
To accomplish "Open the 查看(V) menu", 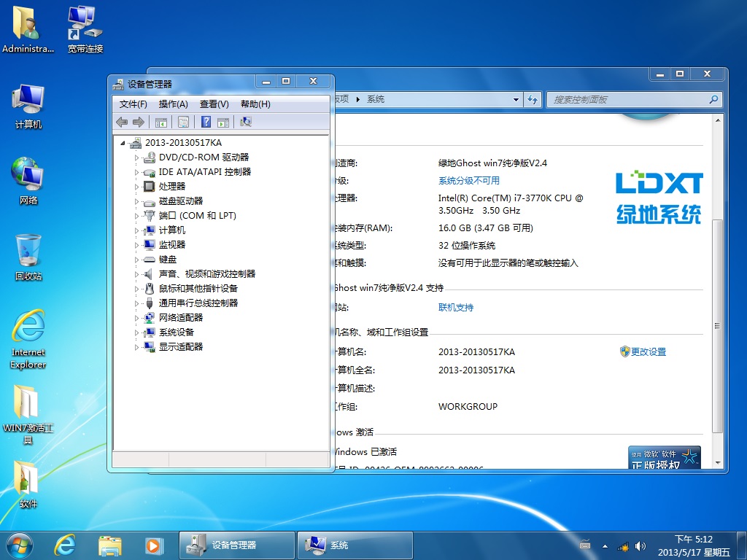I will (x=214, y=104).
